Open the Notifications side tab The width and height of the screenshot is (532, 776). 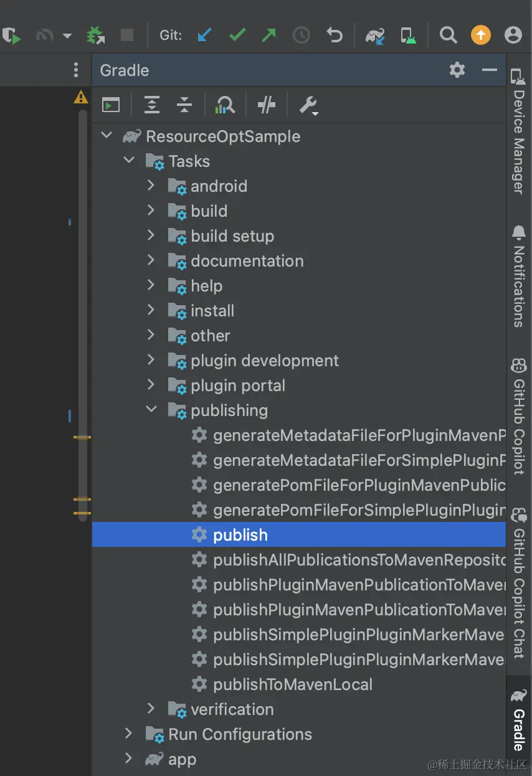click(x=518, y=277)
